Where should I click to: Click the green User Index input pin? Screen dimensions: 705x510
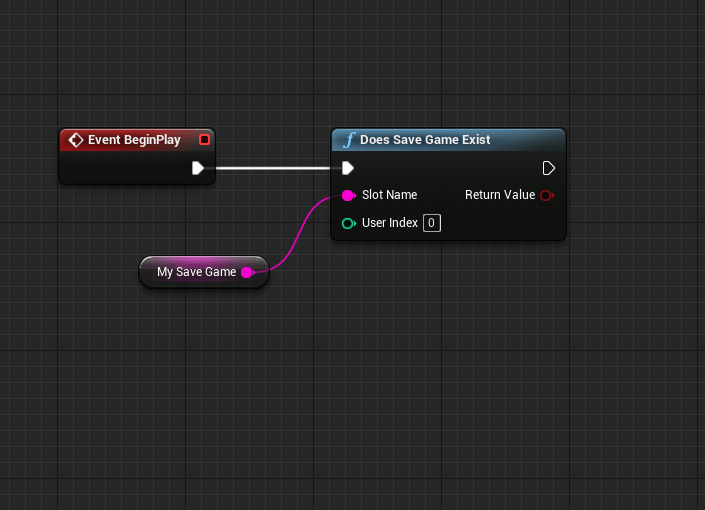point(347,223)
